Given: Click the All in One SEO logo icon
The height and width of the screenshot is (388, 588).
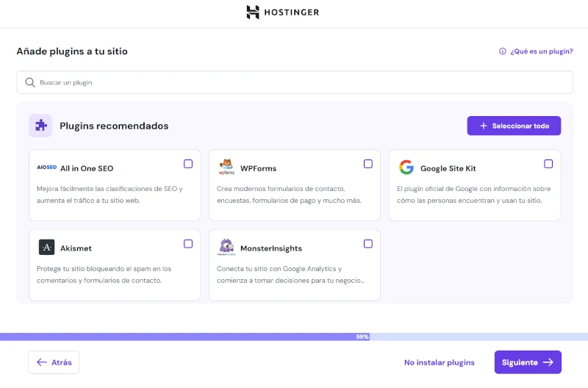Looking at the screenshot, I should (x=46, y=168).
